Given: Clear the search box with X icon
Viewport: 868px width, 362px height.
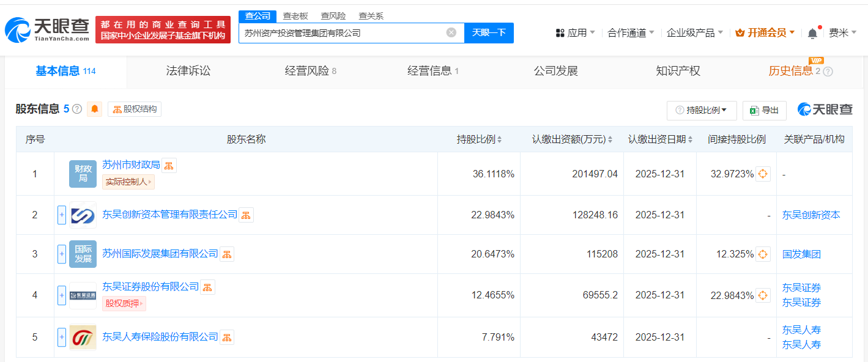Looking at the screenshot, I should click(451, 33).
